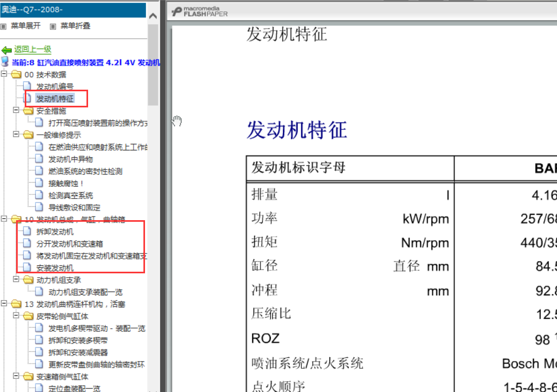Screen dimensions: 557x392
Task: Click the 发动机标识字母 table header cell
Action: [x=350, y=168]
